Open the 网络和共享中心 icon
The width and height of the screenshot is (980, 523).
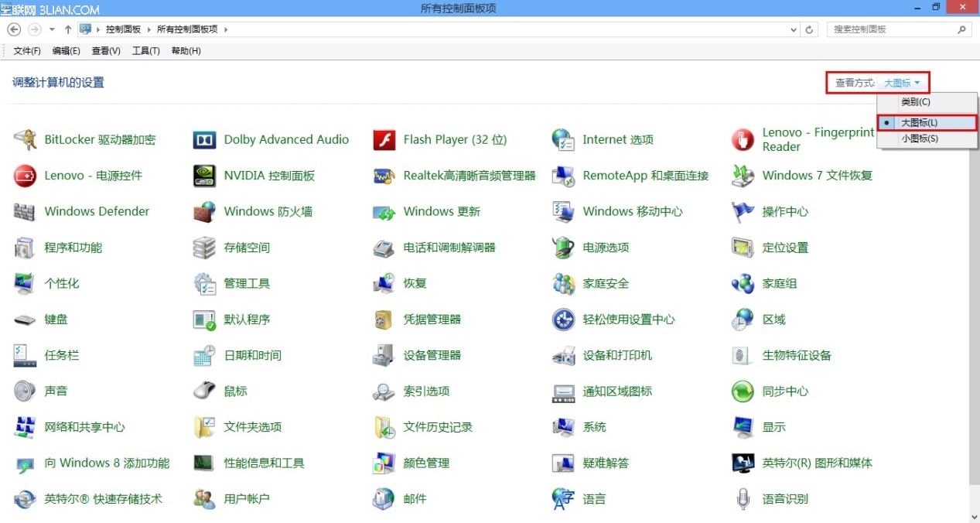point(25,427)
